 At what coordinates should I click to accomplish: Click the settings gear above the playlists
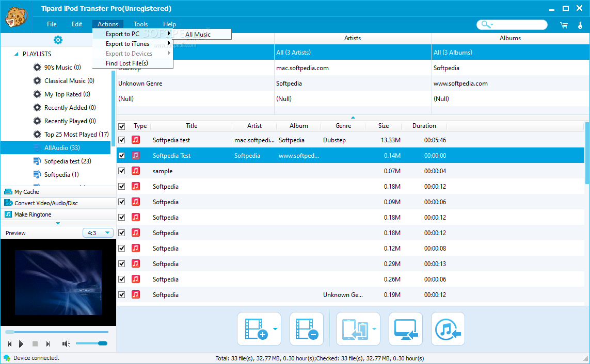click(x=58, y=40)
